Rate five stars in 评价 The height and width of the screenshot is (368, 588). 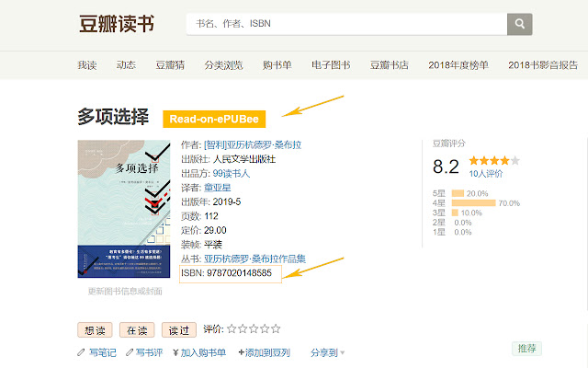coord(276,329)
